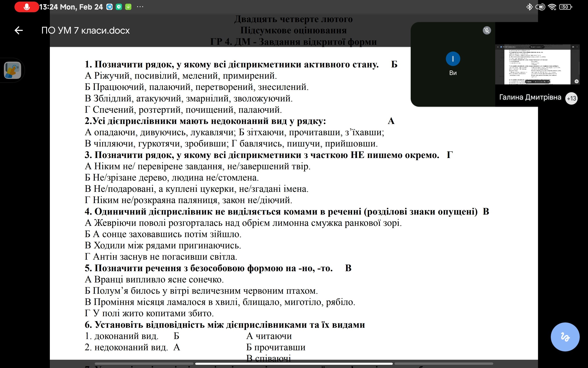Image resolution: width=588 pixels, height=368 pixels.
Task: Tap question 1 about дієприкметники активного стану
Action: tap(232, 64)
